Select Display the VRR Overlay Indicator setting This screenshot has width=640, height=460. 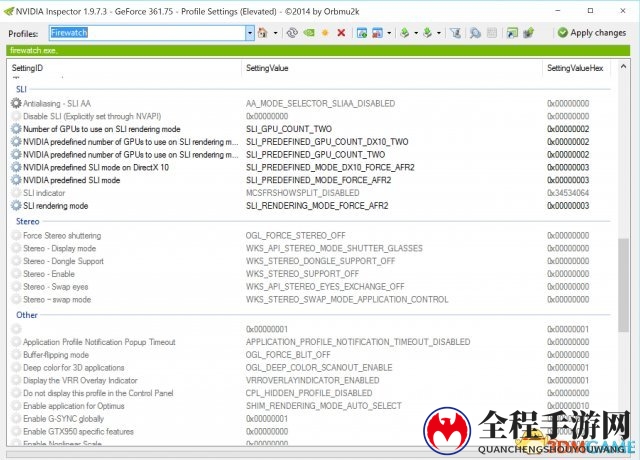(80, 380)
